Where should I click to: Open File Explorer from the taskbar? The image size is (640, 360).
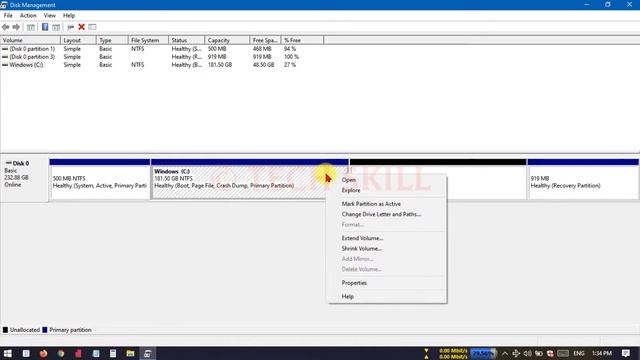point(130,353)
